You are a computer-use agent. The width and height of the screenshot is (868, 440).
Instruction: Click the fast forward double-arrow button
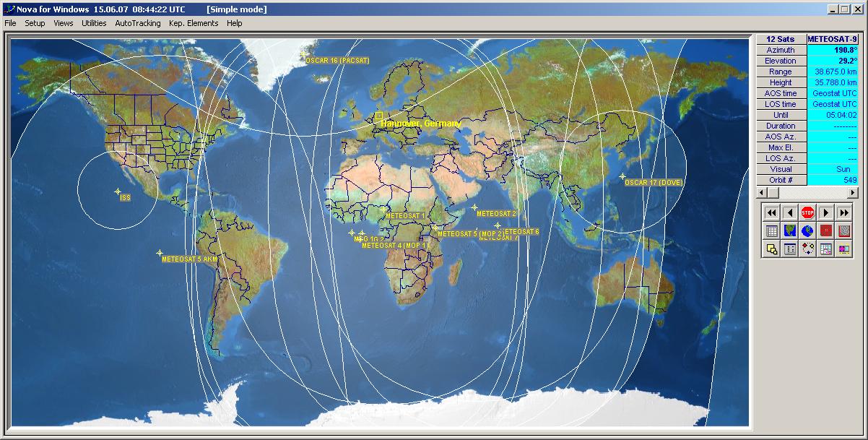(843, 212)
